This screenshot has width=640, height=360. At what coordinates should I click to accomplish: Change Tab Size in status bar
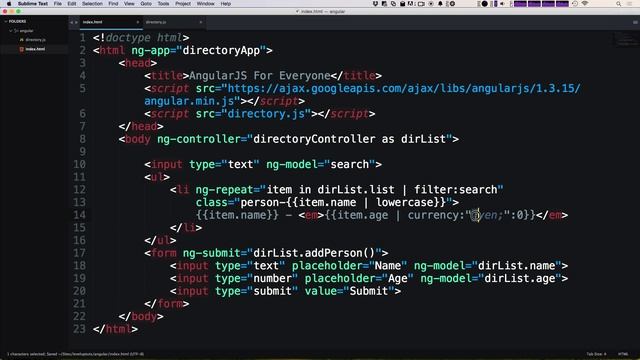click(x=596, y=354)
